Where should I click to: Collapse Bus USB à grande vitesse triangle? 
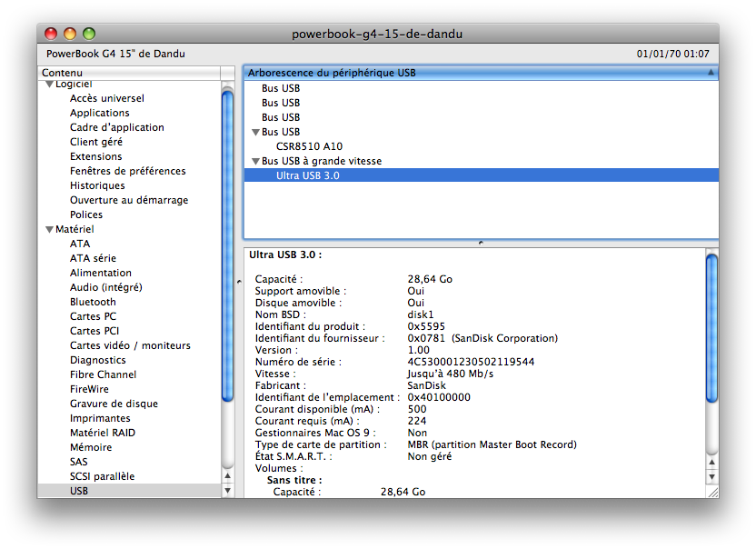click(255, 161)
